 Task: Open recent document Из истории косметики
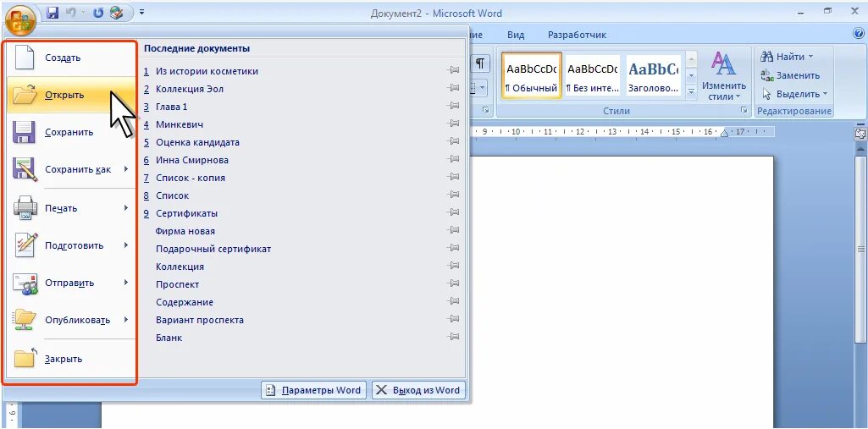point(207,71)
